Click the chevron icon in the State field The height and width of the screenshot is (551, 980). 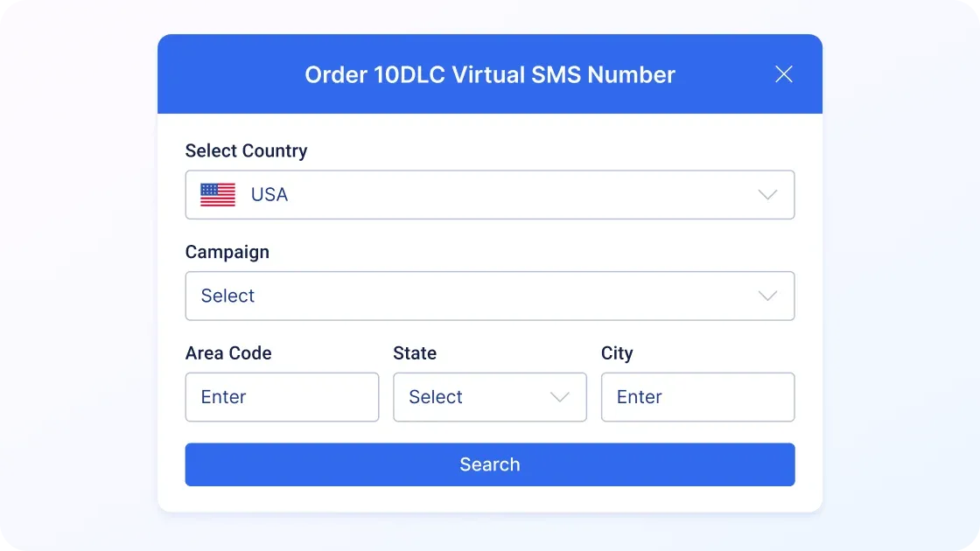[558, 397]
